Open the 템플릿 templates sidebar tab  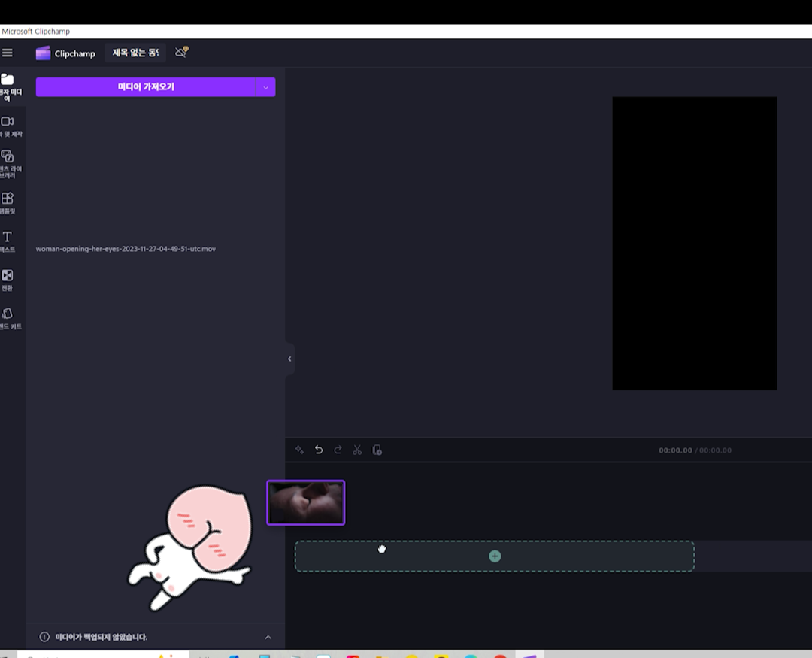click(8, 204)
